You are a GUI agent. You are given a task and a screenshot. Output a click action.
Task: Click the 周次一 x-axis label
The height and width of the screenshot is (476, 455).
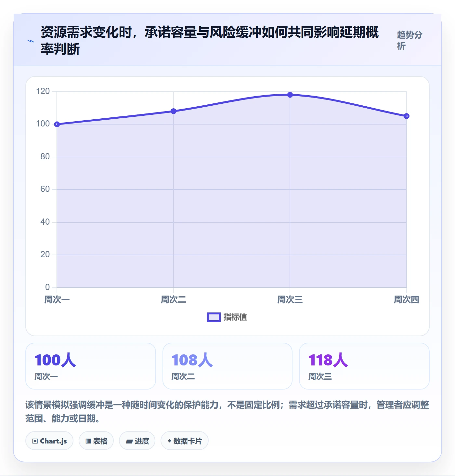(57, 299)
